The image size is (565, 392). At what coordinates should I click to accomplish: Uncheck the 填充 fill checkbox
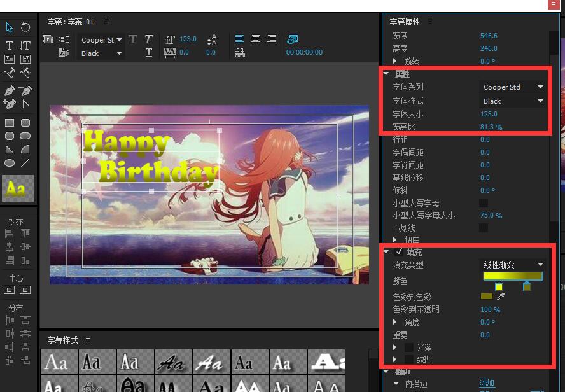click(399, 251)
